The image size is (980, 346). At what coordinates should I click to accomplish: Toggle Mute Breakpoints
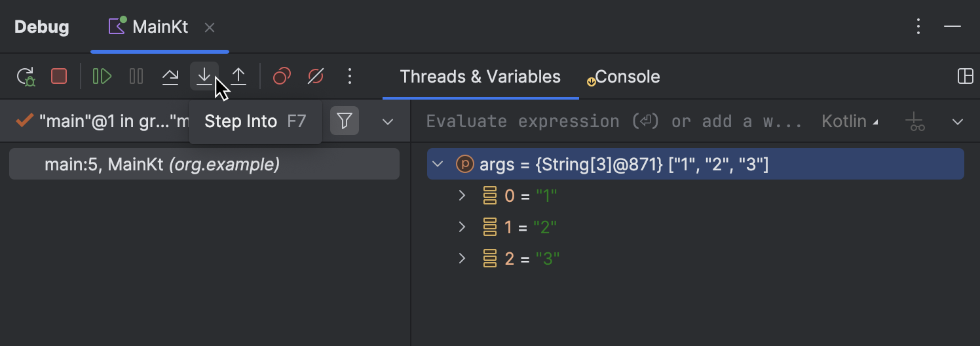pos(316,77)
